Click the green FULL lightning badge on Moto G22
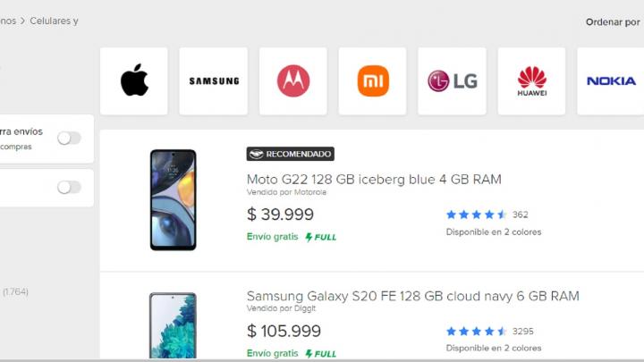This screenshot has width=644, height=362. [x=321, y=237]
